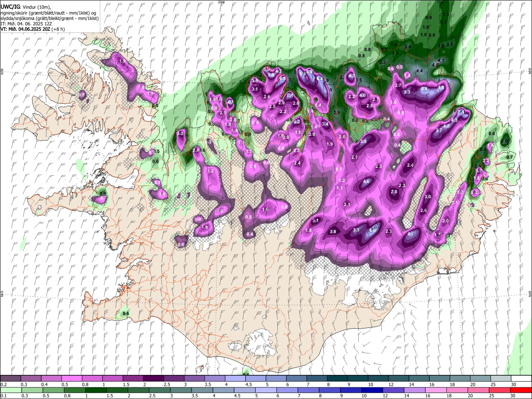Click the 'UWC/IG: Vindur (10m),' title text
This screenshot has width=532, height=399.
coord(25,7)
